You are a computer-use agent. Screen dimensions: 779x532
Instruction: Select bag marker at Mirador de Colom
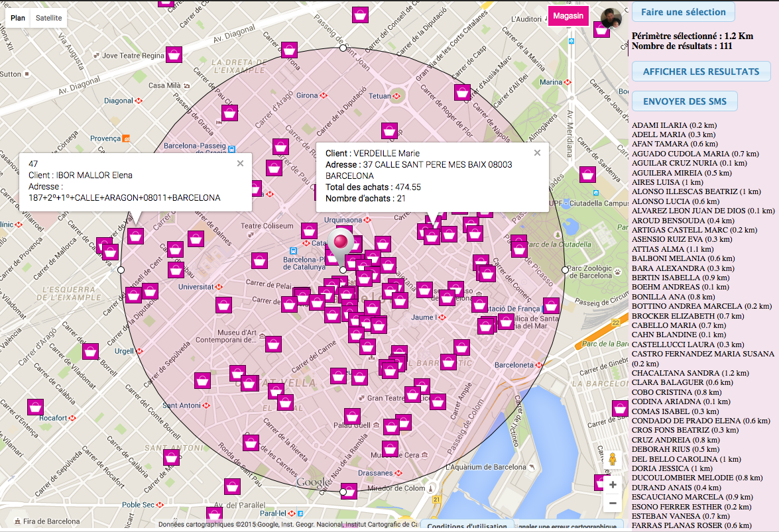(x=349, y=491)
